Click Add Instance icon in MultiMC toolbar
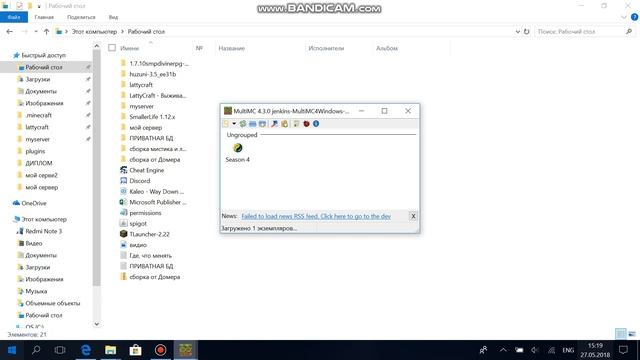This screenshot has width=640, height=360. click(x=226, y=124)
